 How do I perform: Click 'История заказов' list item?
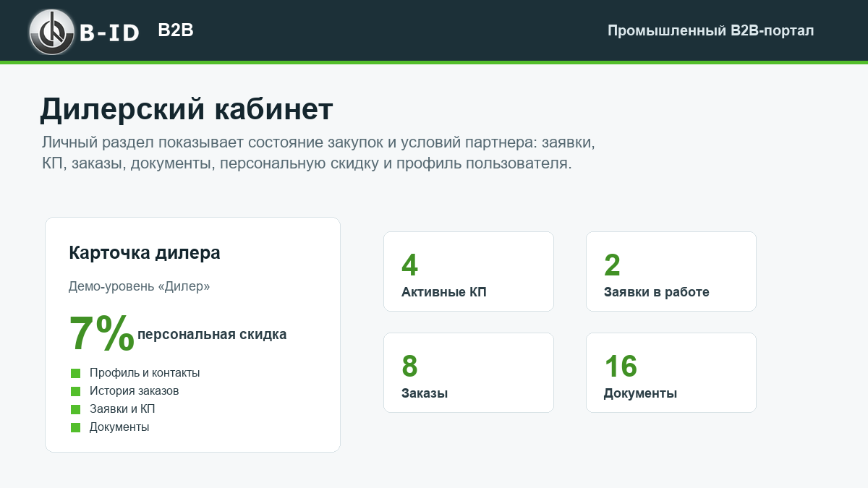pyautogui.click(x=134, y=391)
